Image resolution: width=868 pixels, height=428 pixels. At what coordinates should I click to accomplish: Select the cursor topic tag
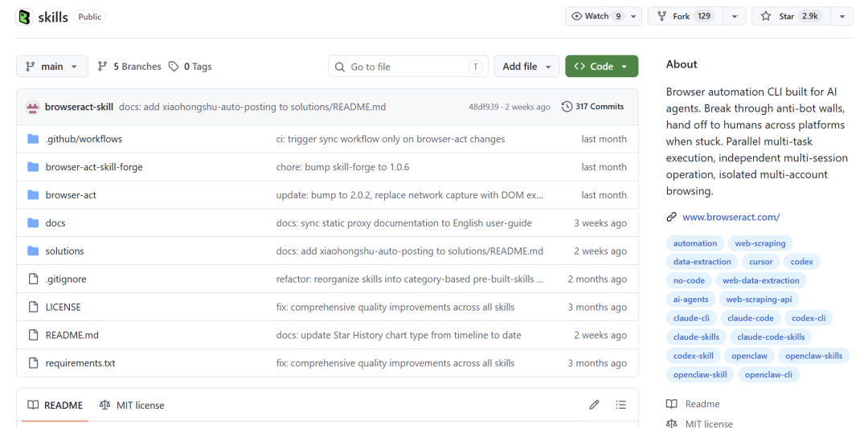coord(760,262)
